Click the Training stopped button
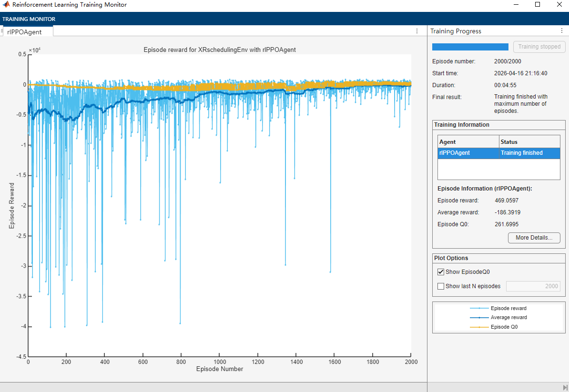Image resolution: width=569 pixels, height=392 pixels. 539,47
